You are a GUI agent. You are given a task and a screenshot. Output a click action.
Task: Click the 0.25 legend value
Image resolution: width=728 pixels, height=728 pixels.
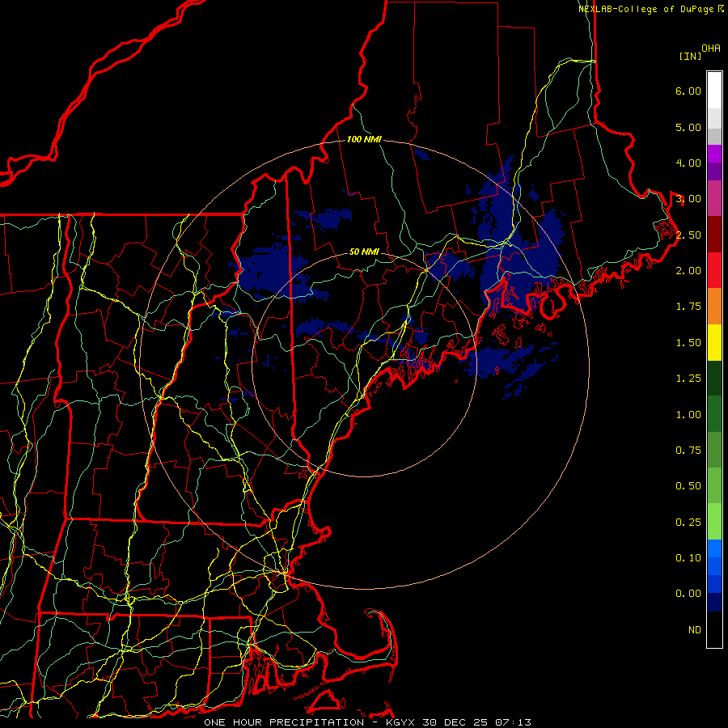point(688,523)
